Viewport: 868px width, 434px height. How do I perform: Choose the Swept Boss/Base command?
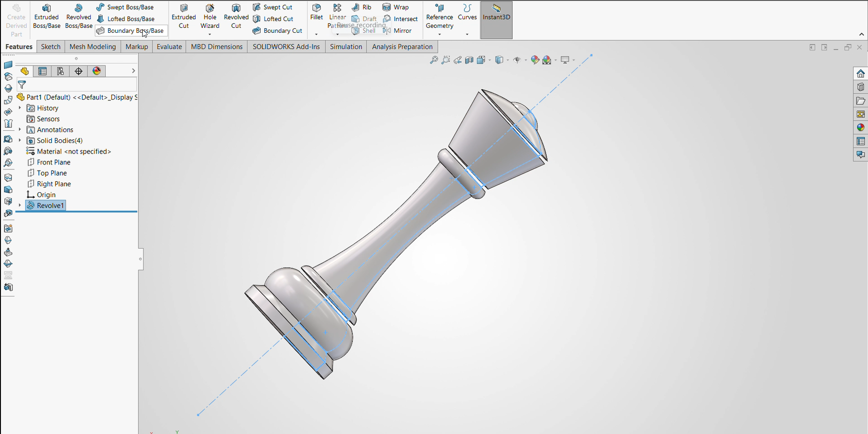click(125, 7)
